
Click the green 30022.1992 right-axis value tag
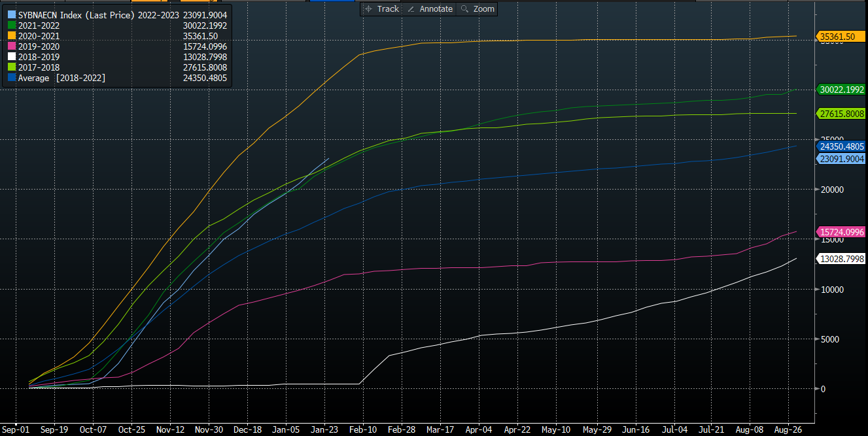[x=841, y=90]
